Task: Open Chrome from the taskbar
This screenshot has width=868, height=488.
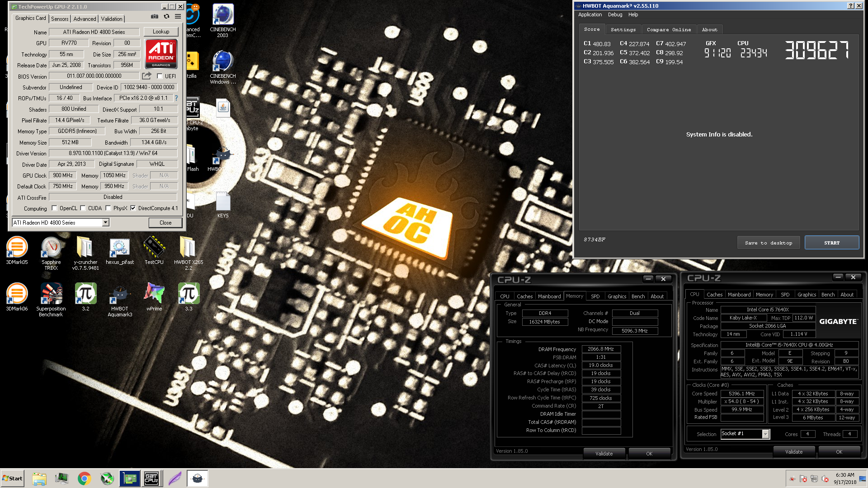Action: [x=84, y=479]
